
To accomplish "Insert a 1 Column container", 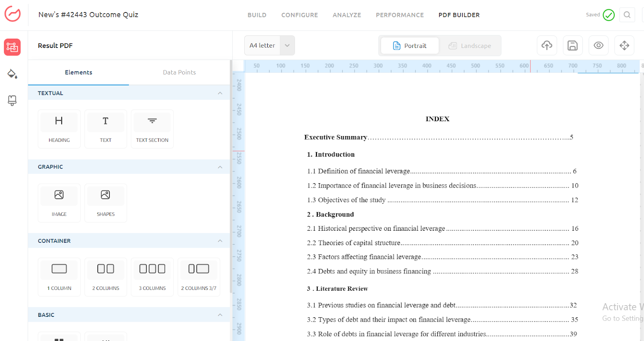I will 59,277.
